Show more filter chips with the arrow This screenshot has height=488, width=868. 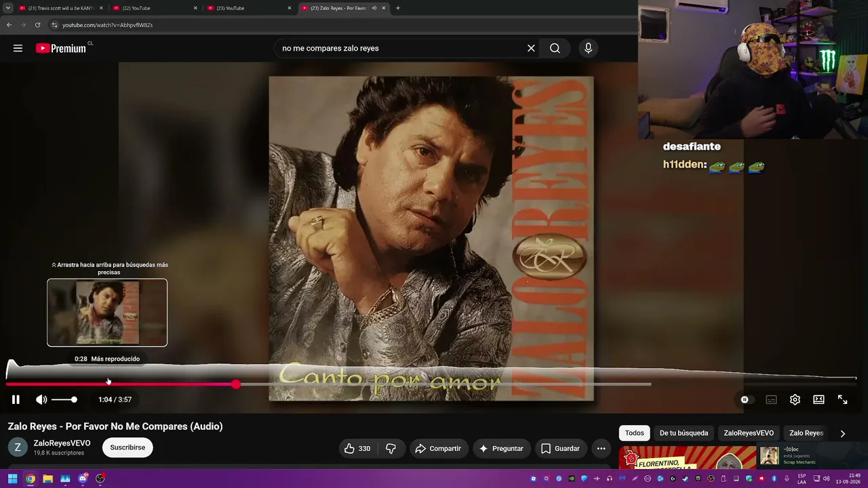click(x=843, y=434)
